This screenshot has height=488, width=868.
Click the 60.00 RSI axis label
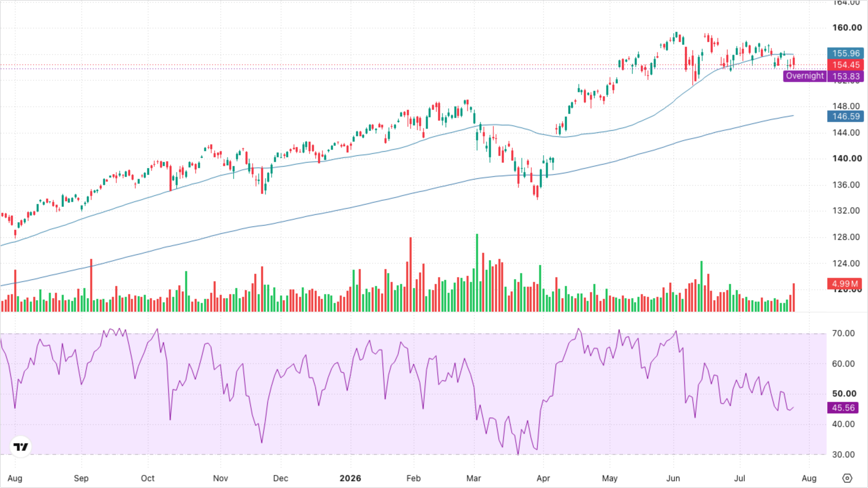tap(843, 364)
